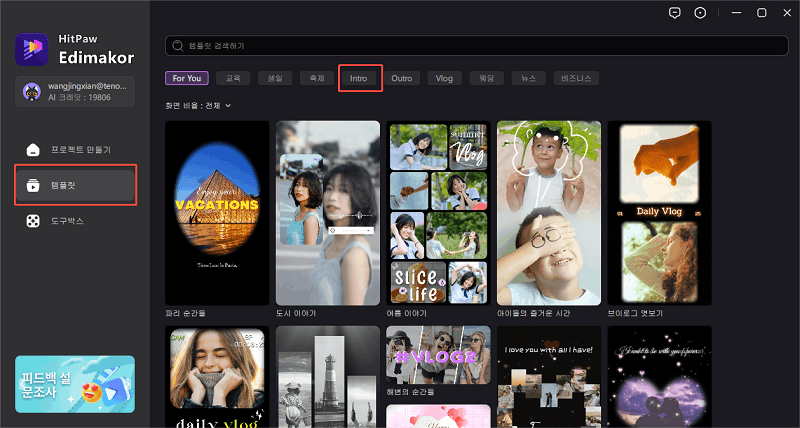Select the For You category tab
The height and width of the screenshot is (428, 800).
[187, 77]
